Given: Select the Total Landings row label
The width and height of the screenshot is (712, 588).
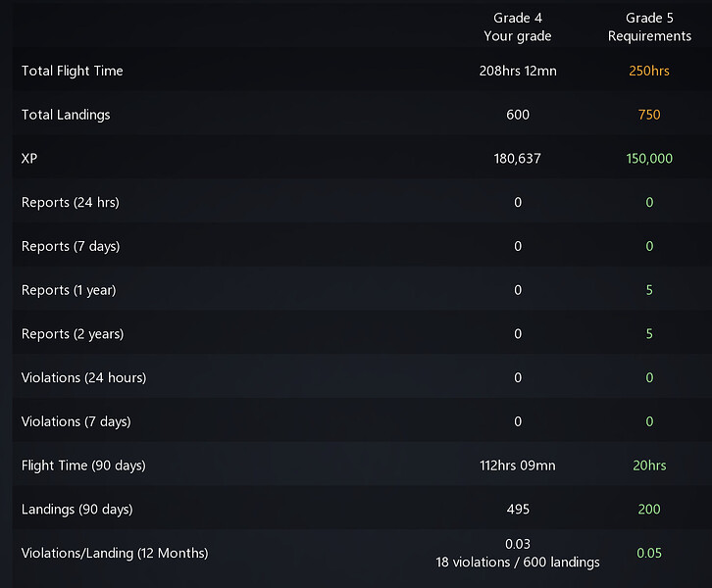Looking at the screenshot, I should tap(66, 115).
